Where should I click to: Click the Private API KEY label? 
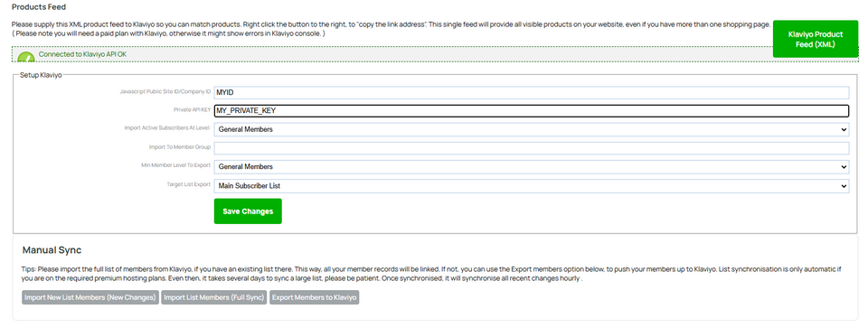pos(192,110)
